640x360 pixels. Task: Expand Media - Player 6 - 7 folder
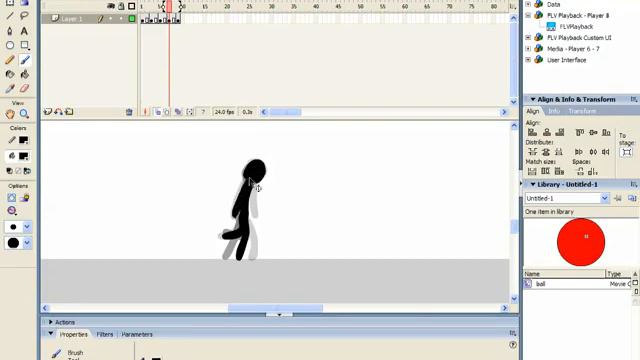tap(528, 49)
